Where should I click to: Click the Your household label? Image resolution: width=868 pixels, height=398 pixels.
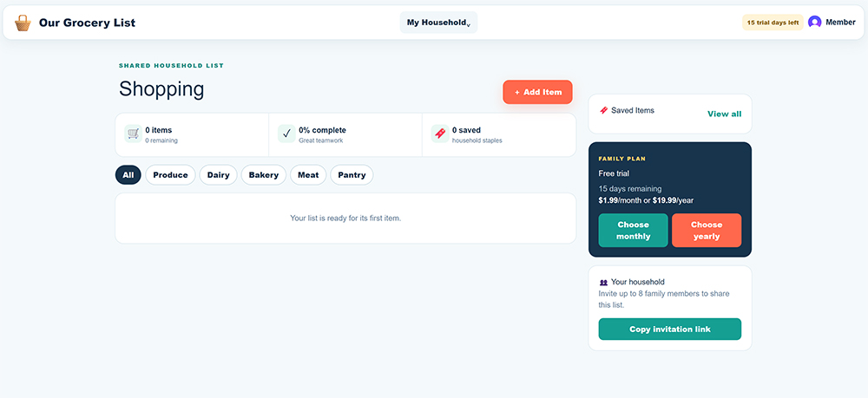pos(638,281)
